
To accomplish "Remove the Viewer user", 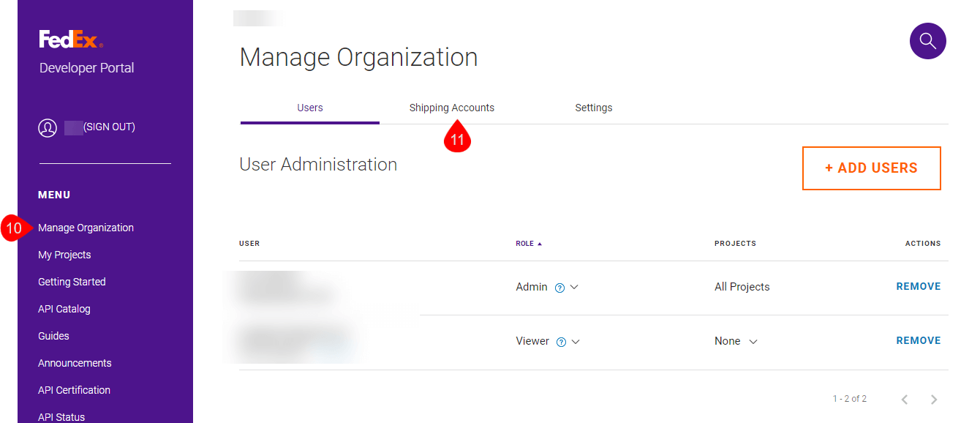I will pyautogui.click(x=918, y=340).
